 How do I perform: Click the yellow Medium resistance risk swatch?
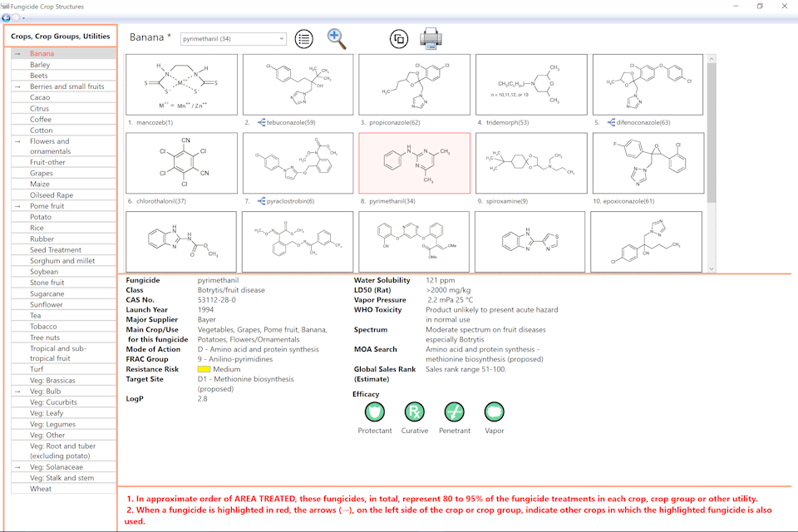coord(204,369)
